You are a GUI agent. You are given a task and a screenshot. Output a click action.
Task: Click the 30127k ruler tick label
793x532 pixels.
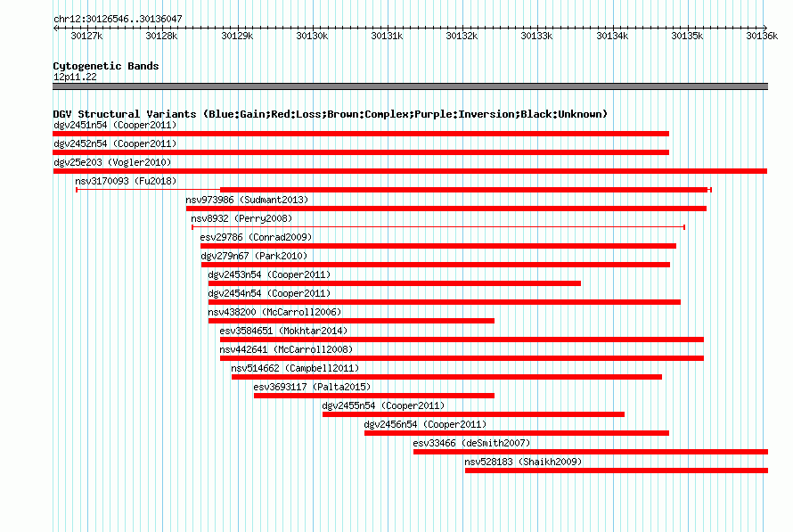pyautogui.click(x=86, y=36)
